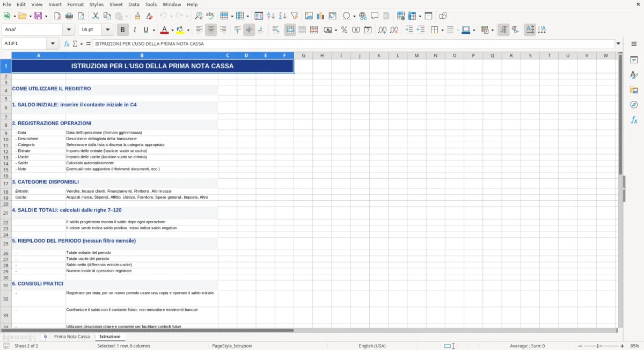Click column header G
644x350 pixels.
click(303, 55)
